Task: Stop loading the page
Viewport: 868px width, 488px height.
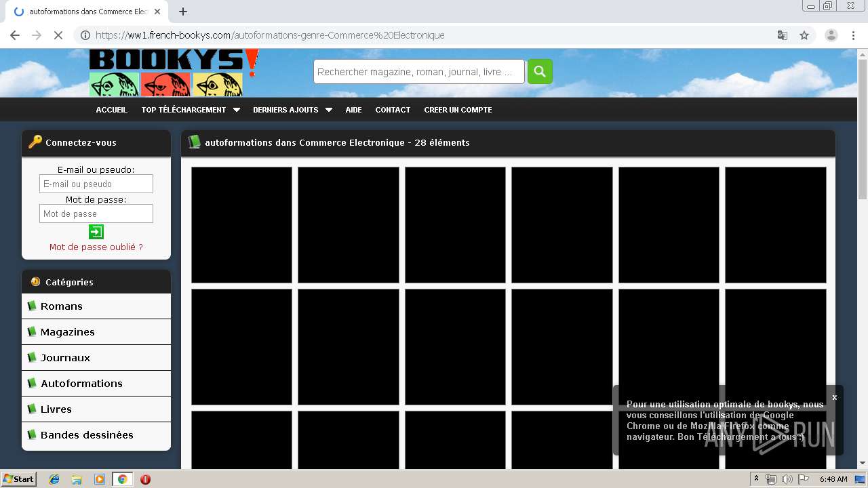Action: 58,35
